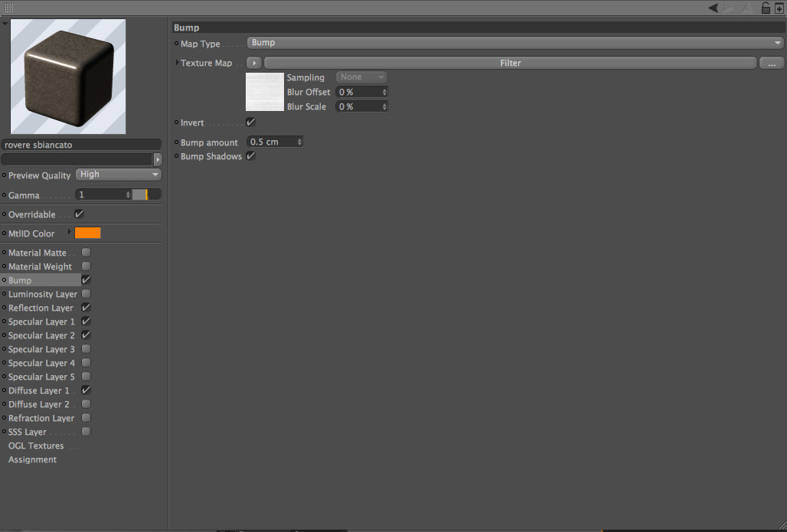Click the Bump amount stepper arrows
Screen dimensions: 787x532
pyautogui.click(x=299, y=142)
